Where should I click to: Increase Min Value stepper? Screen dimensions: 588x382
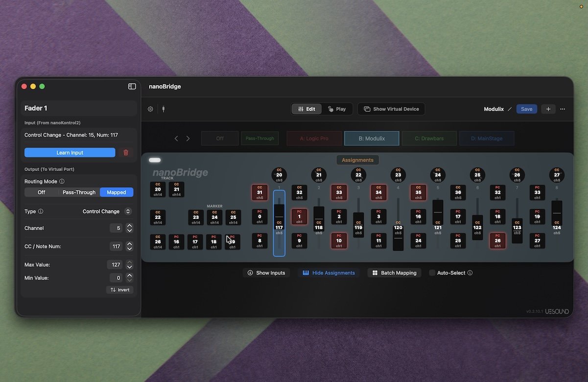pyautogui.click(x=129, y=275)
